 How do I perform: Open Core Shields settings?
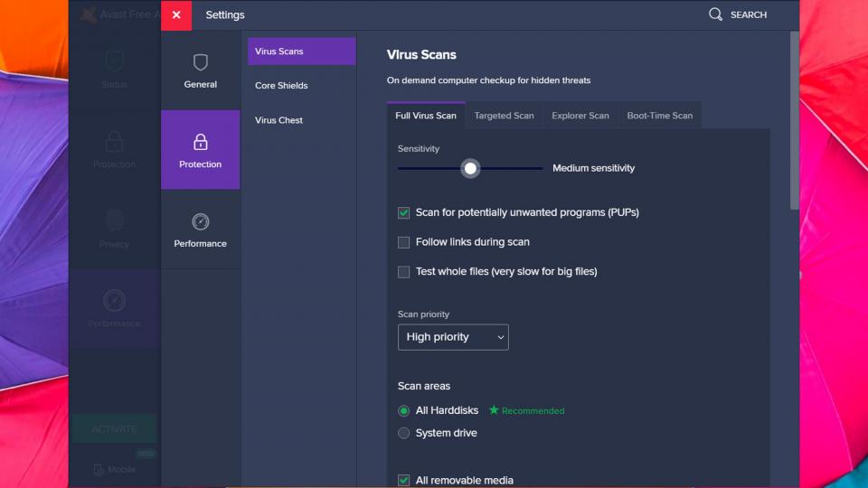pyautogui.click(x=281, y=86)
